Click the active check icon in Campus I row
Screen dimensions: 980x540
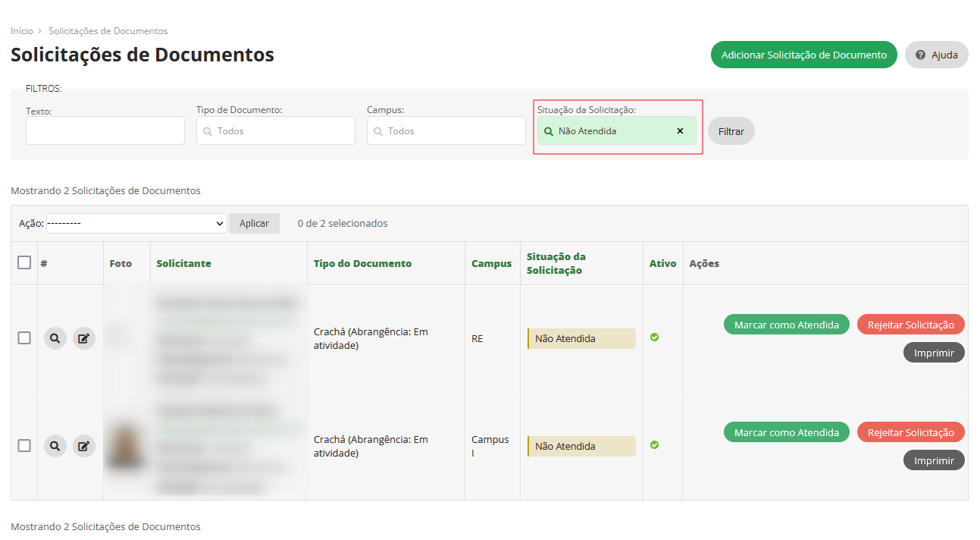[x=654, y=444]
